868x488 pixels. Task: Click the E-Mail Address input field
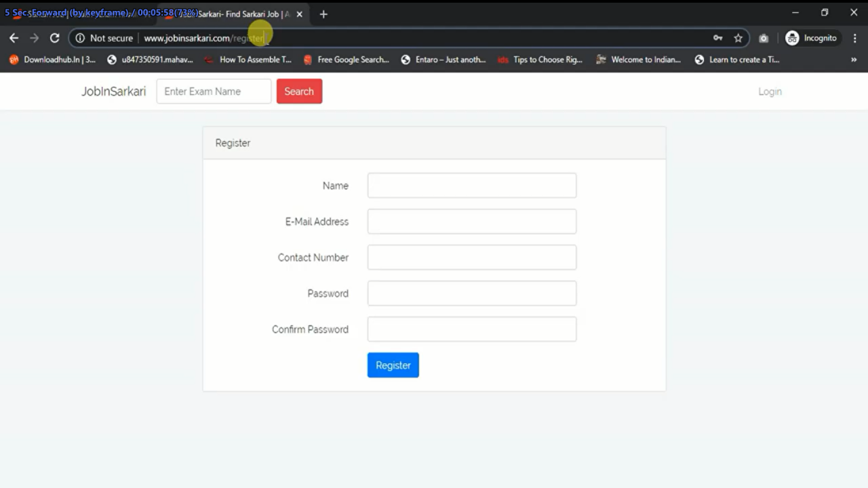tap(472, 222)
